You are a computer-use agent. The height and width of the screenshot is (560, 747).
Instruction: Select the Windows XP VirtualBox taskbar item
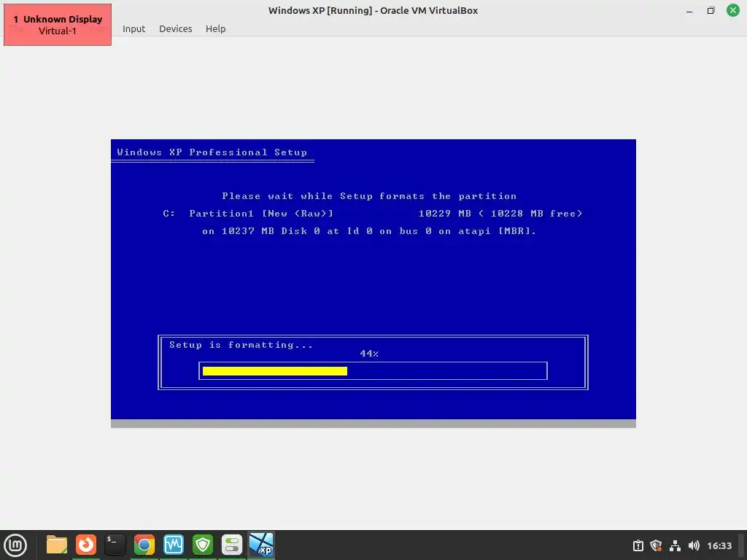[x=262, y=545]
